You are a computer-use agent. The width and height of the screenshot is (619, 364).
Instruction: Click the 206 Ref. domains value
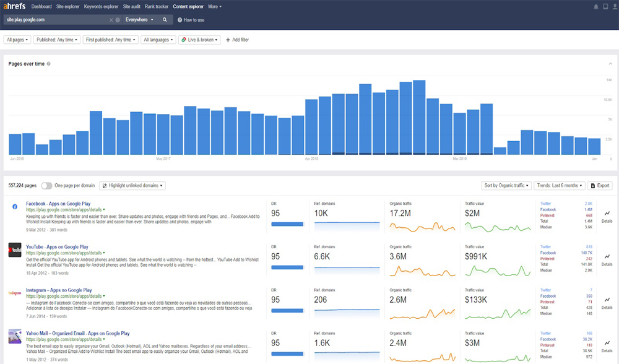coord(321,300)
